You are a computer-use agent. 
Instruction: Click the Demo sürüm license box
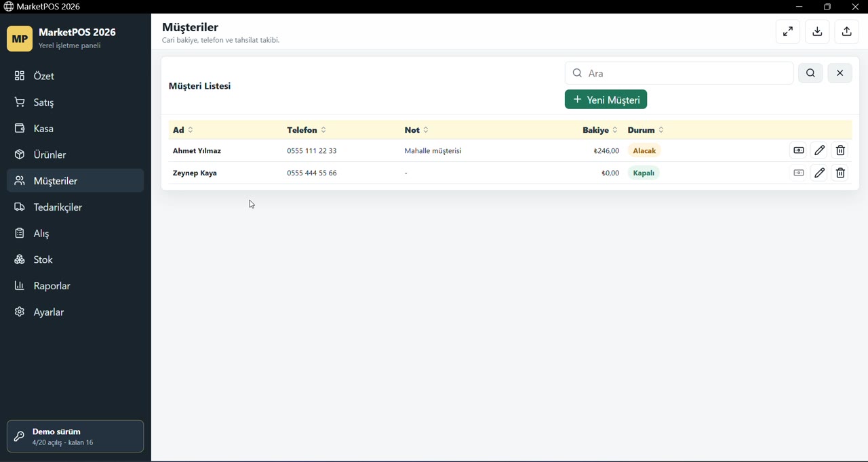pos(75,436)
